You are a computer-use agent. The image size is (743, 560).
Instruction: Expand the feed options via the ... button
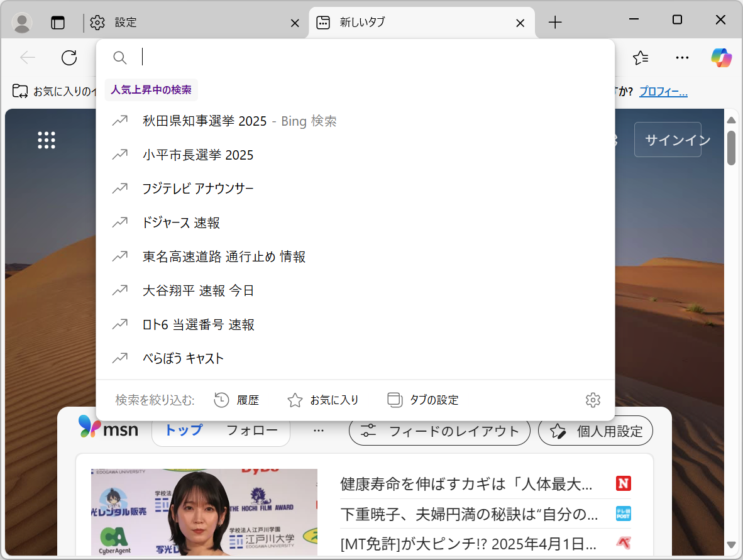coord(319,429)
